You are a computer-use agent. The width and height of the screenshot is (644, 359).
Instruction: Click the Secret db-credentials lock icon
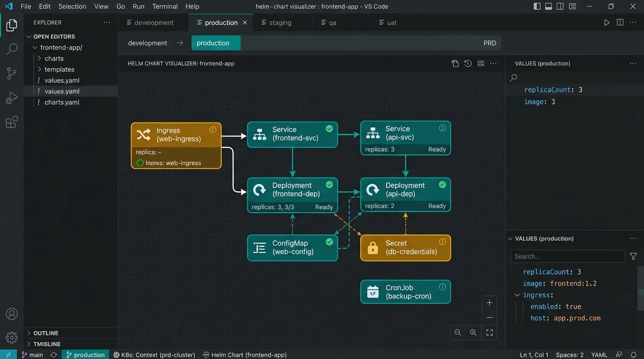tap(373, 248)
